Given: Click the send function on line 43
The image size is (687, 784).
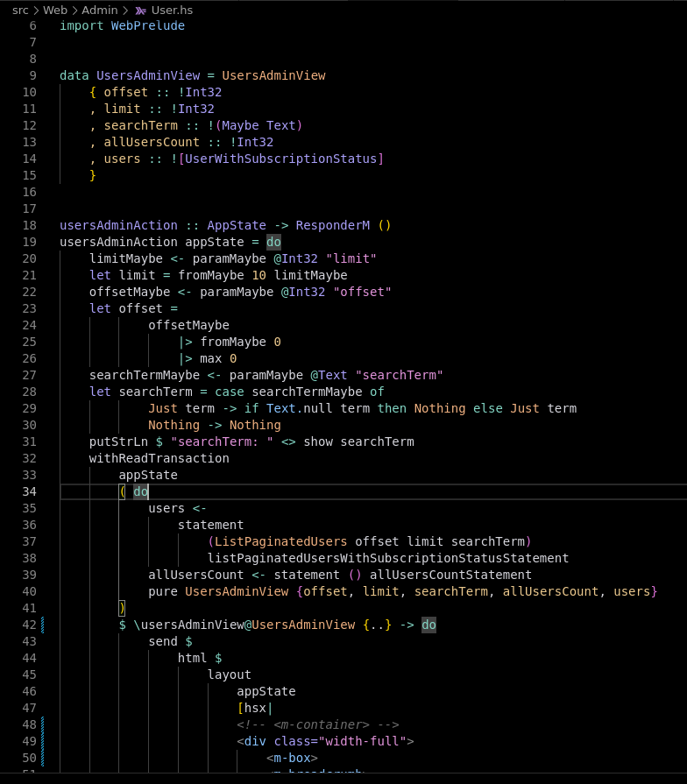Looking at the screenshot, I should click(x=163, y=641).
